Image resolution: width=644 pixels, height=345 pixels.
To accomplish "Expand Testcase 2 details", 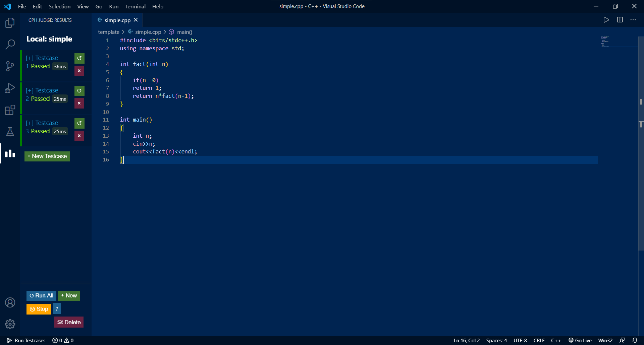I will pos(42,90).
